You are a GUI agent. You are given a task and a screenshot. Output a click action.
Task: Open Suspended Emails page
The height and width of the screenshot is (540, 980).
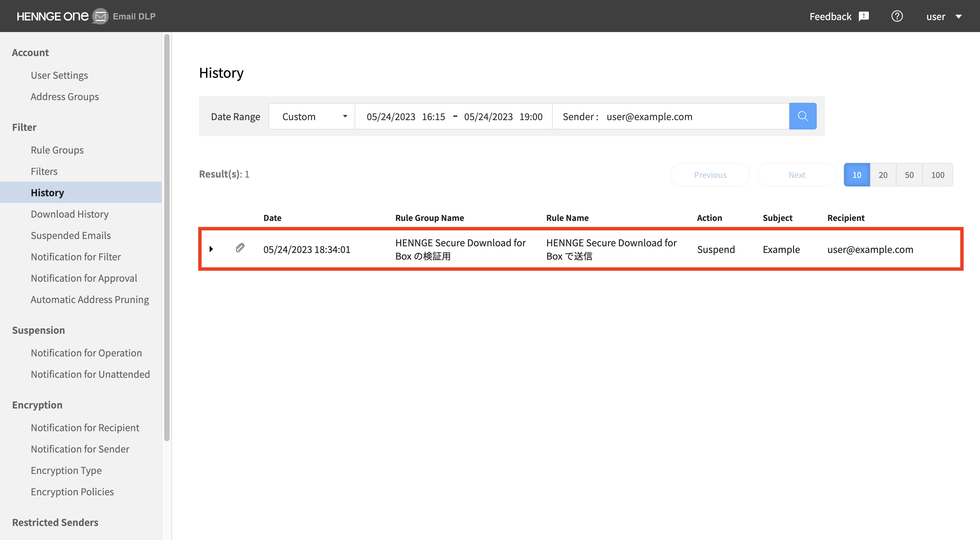point(71,235)
